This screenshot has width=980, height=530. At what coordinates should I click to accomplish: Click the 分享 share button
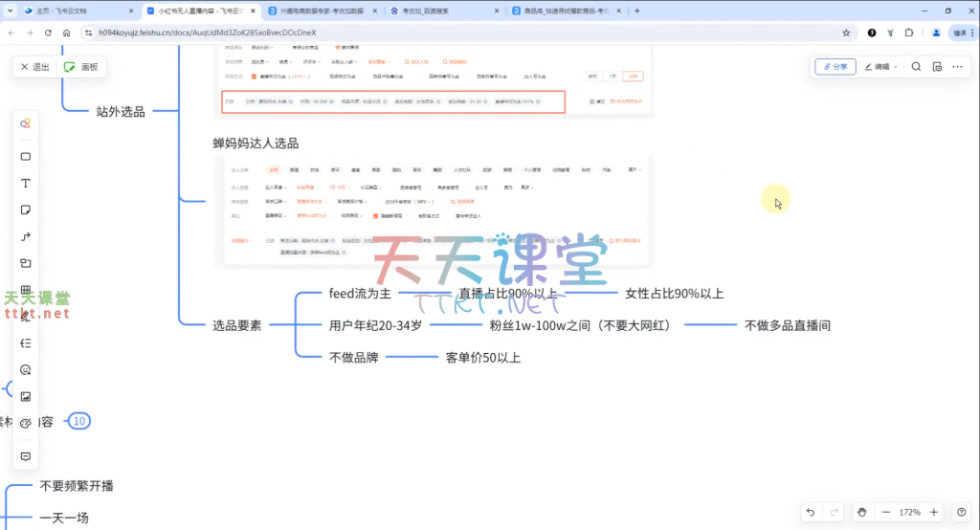[834, 67]
